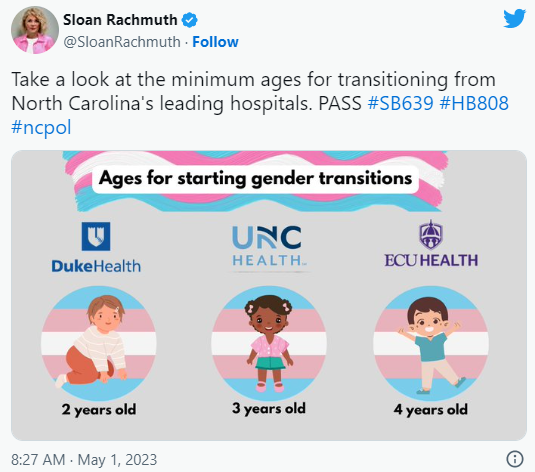Click the ECU Health crest logo
535x472 pixels.
click(431, 234)
